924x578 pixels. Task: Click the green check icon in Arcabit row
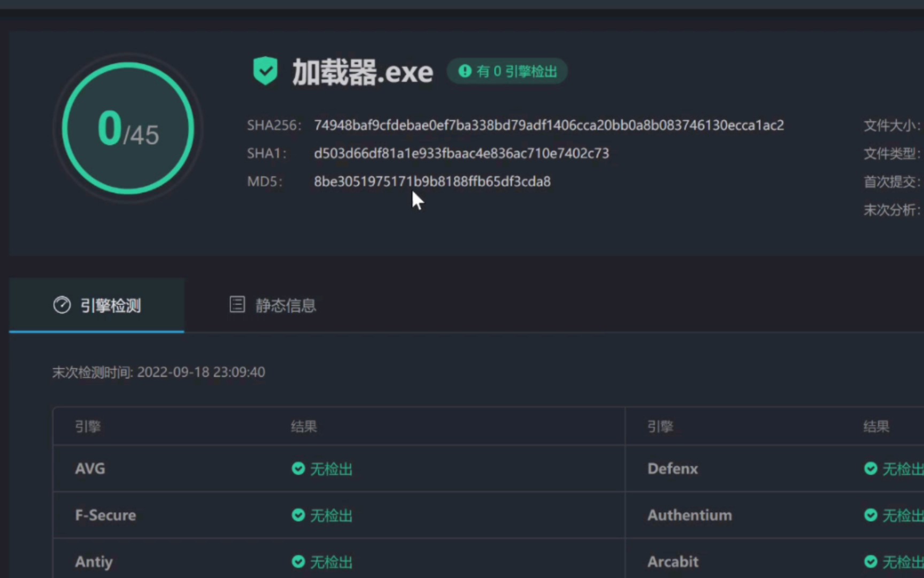click(871, 562)
